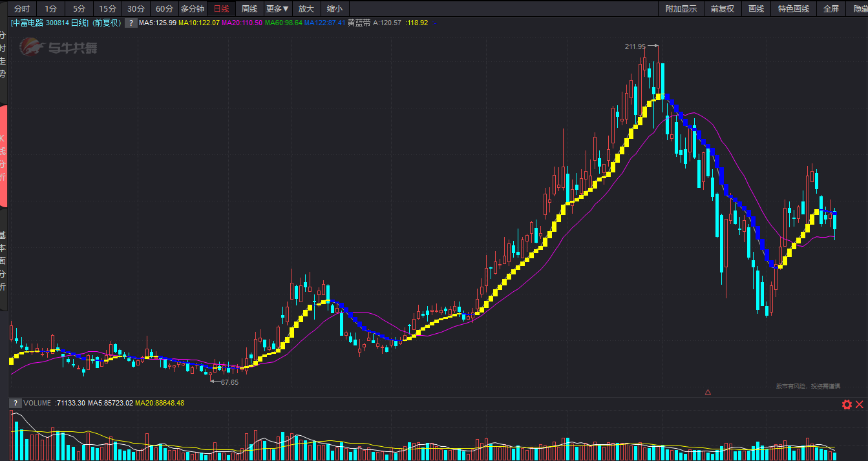The image size is (868, 461).
Task: Enter 全屏 fullscreen mode
Action: (x=831, y=8)
